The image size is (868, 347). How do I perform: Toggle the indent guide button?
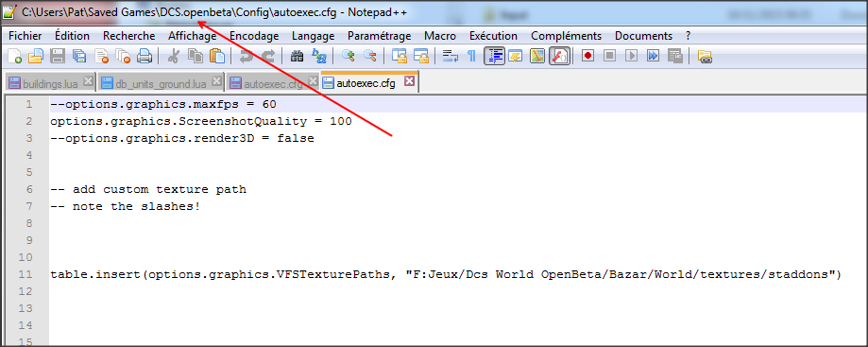tap(494, 56)
